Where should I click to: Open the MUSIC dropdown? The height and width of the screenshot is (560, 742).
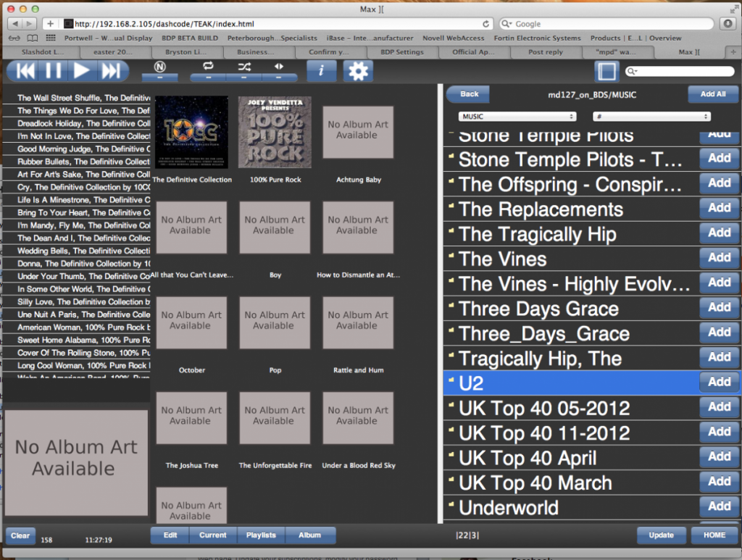point(517,117)
